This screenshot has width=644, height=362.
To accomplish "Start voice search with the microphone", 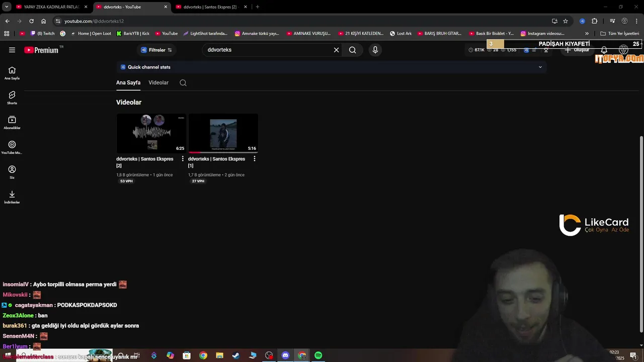I will tap(375, 50).
